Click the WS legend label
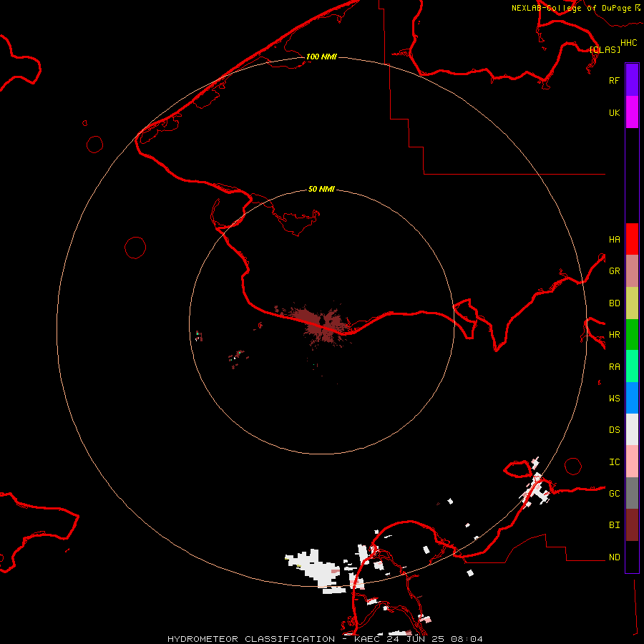Image resolution: width=644 pixels, height=644 pixels. tap(614, 399)
